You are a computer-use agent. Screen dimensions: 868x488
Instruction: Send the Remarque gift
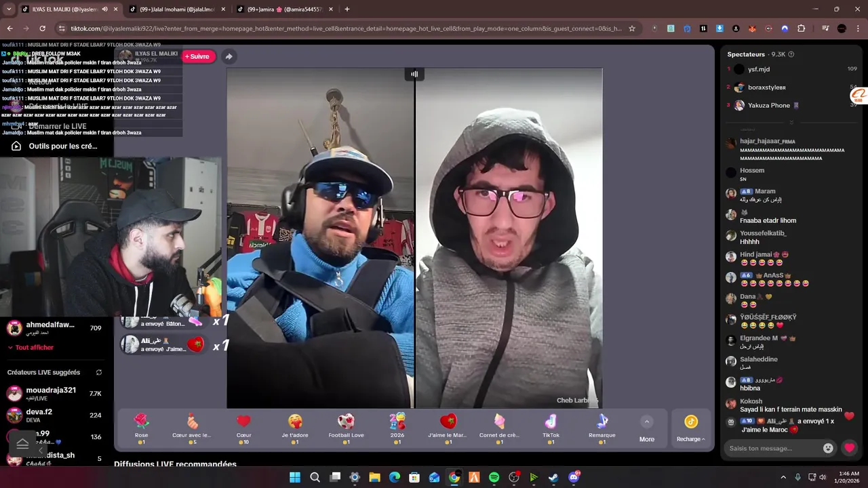(x=602, y=428)
